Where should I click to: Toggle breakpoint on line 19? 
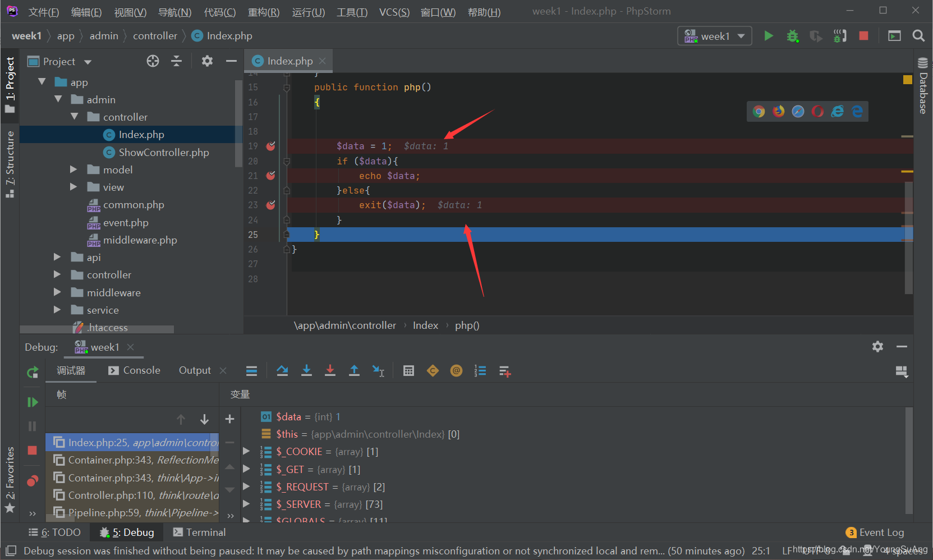270,146
